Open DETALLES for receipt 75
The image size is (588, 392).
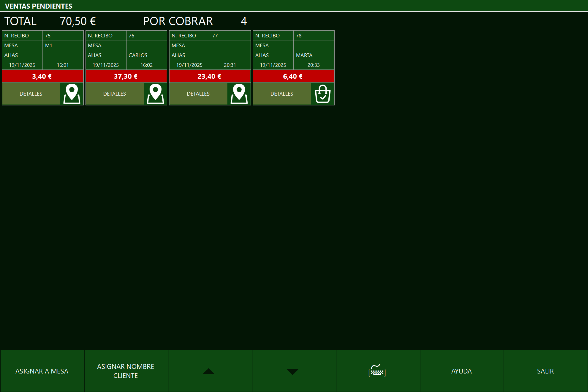click(31, 94)
